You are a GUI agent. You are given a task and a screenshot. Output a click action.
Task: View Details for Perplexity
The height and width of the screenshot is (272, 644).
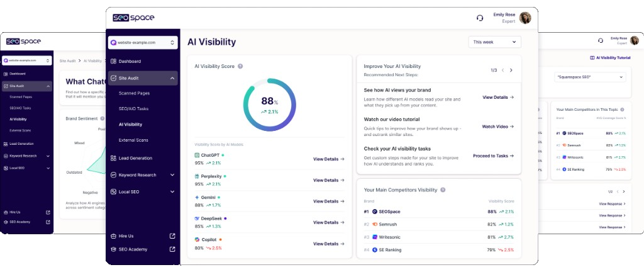coord(328,180)
